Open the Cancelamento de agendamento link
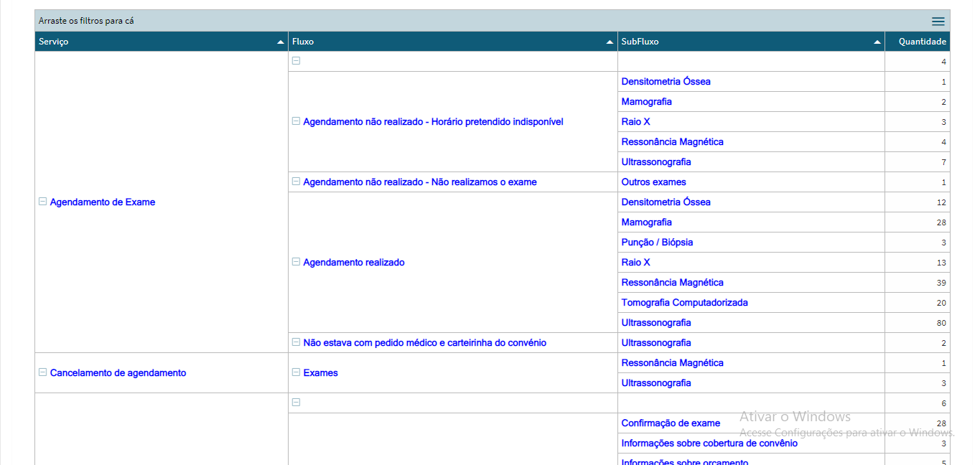 (x=118, y=373)
